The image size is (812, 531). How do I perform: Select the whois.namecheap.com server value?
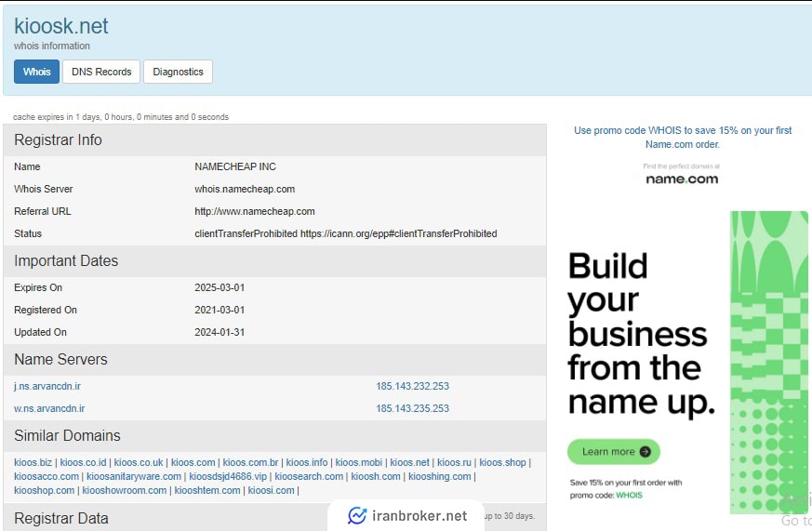tap(245, 189)
